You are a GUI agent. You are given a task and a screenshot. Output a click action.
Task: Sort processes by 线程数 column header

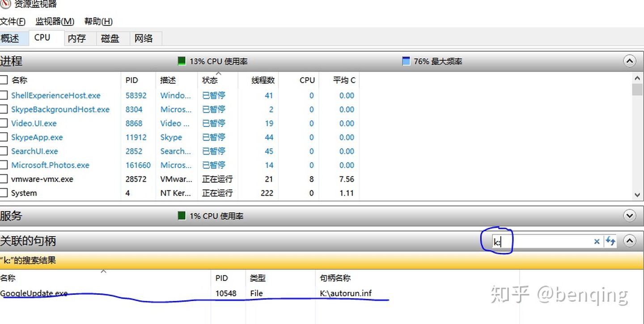pos(262,80)
